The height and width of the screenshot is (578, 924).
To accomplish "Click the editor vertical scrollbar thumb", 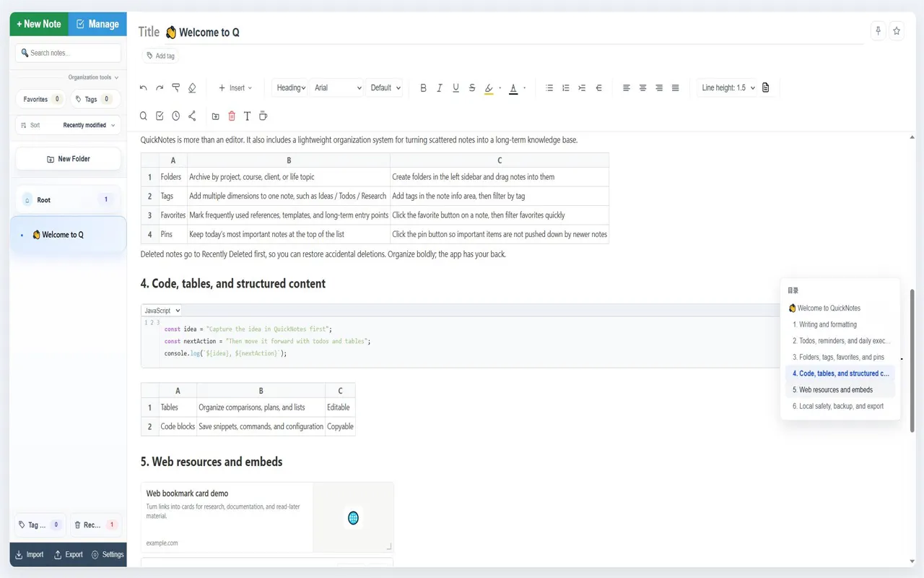I will [912, 361].
